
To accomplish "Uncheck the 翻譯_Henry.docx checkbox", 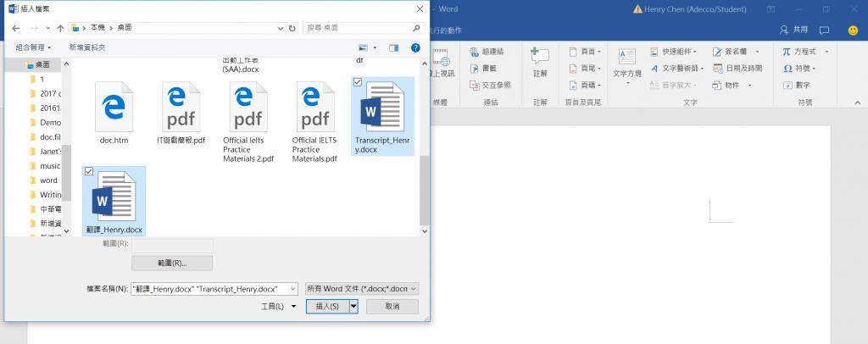I will (x=88, y=171).
